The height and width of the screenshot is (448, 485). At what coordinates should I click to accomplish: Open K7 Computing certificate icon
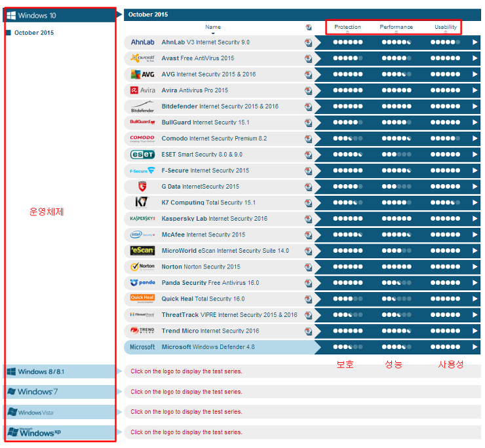pyautogui.click(x=308, y=203)
